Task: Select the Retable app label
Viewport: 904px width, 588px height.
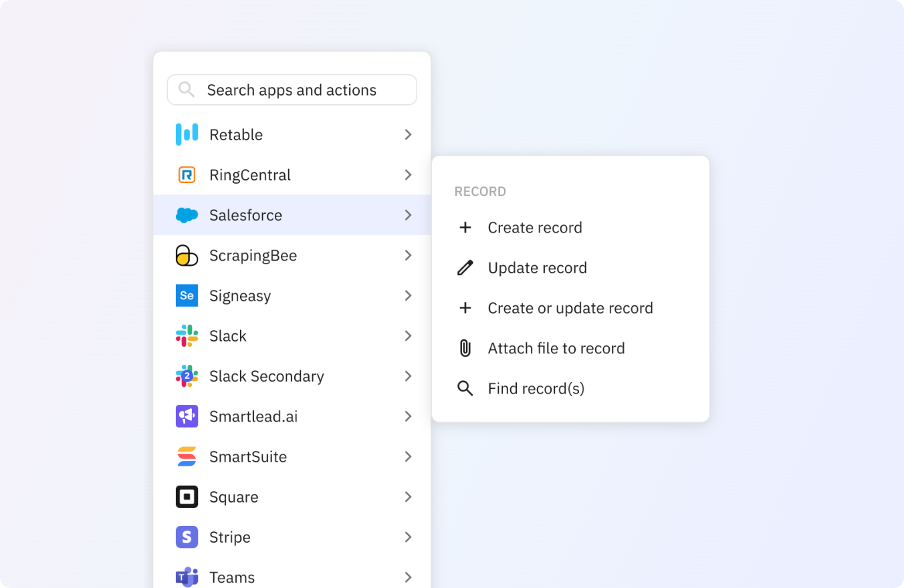Action: point(236,134)
